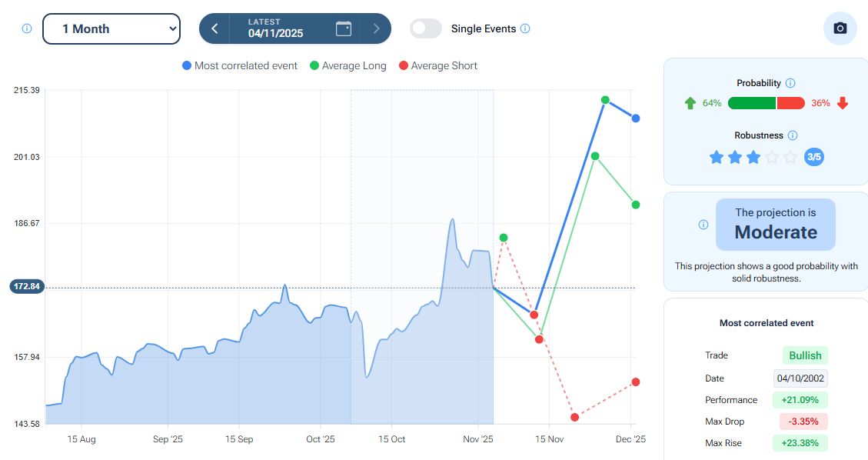The height and width of the screenshot is (460, 868).
Task: Click the green-red probability bar
Action: 766,103
